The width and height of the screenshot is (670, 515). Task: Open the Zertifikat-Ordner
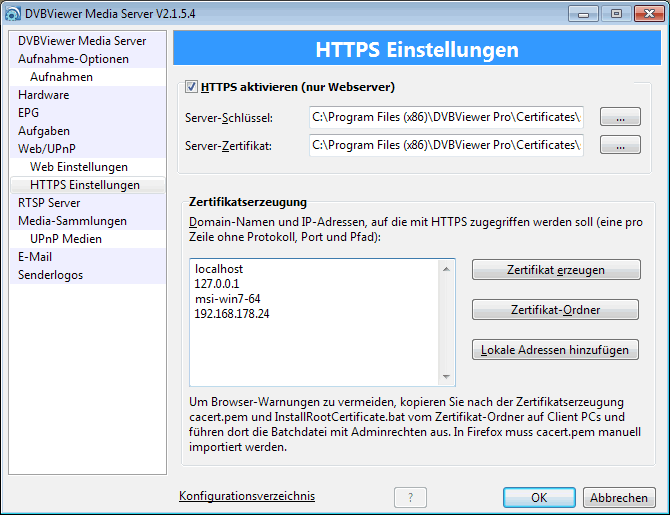[x=555, y=309]
